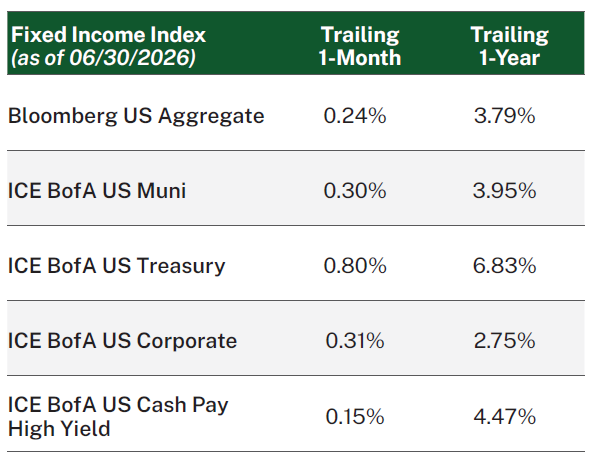Select the 0.15% High Yield monthly return

355,417
